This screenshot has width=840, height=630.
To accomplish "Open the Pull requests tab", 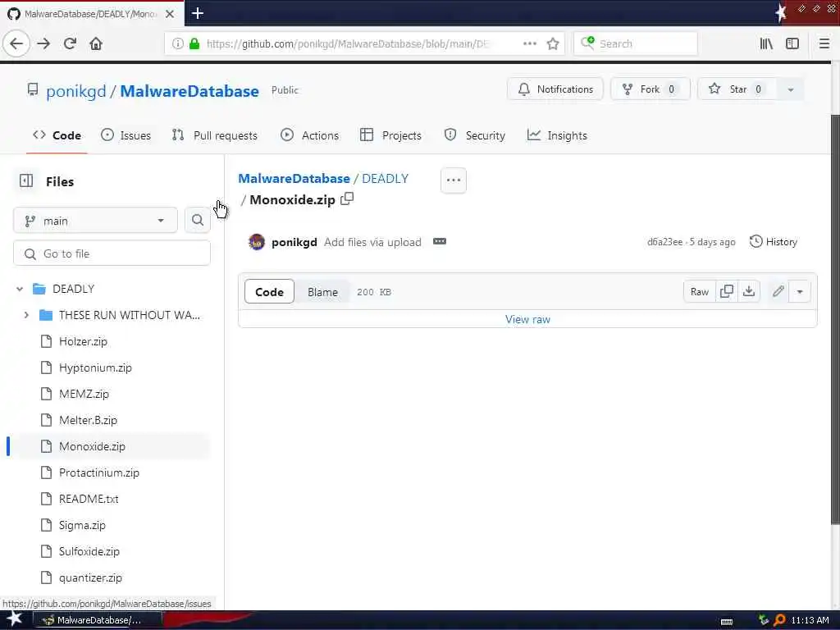I will click(x=215, y=135).
